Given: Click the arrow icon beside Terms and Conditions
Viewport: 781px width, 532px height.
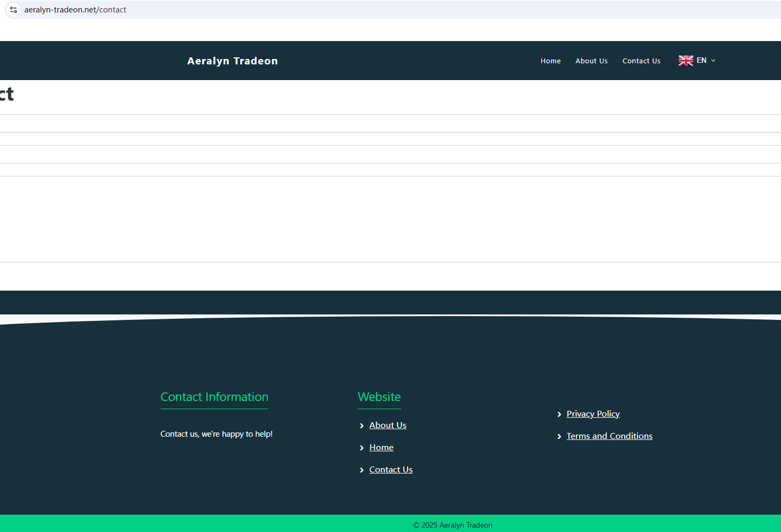Looking at the screenshot, I should click(x=559, y=437).
